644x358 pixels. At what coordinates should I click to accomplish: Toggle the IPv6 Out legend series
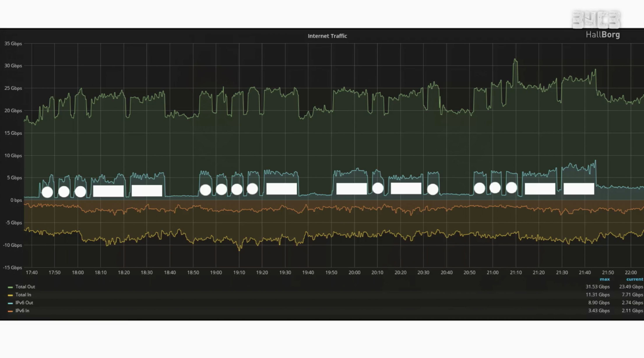(24, 303)
